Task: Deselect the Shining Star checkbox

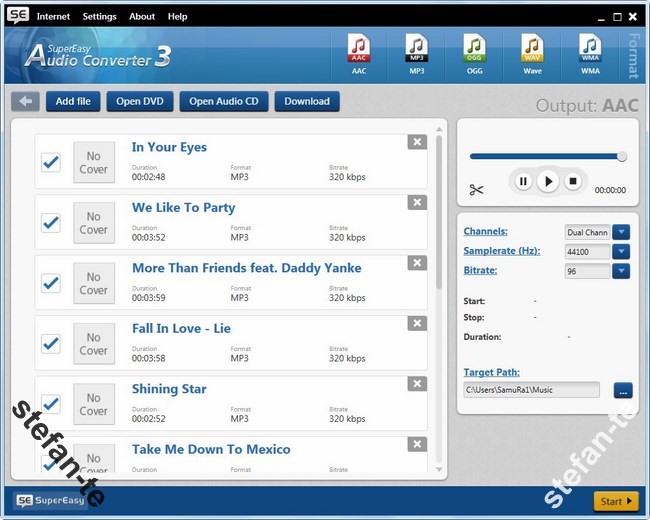Action: [51, 404]
